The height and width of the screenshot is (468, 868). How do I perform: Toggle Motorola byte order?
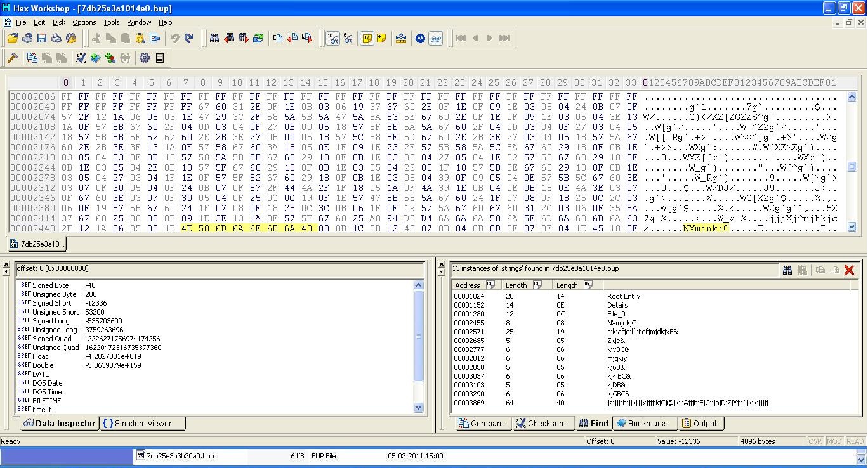[420, 38]
